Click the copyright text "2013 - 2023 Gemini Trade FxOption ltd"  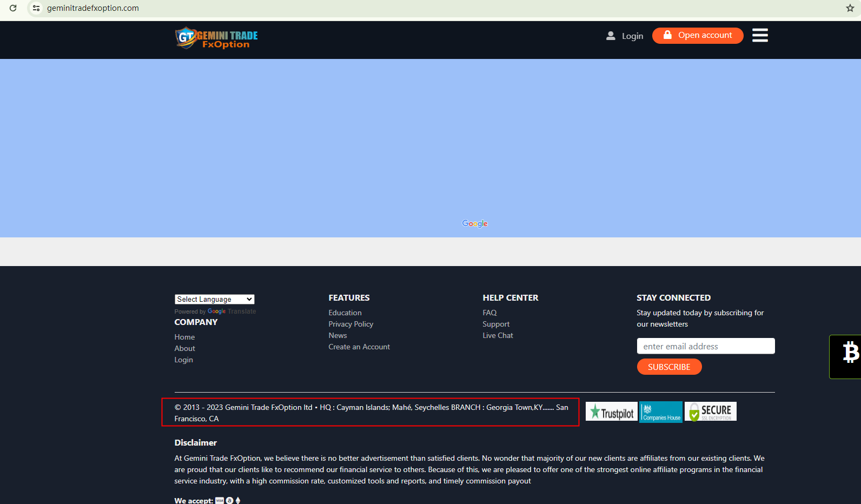pyautogui.click(x=248, y=407)
